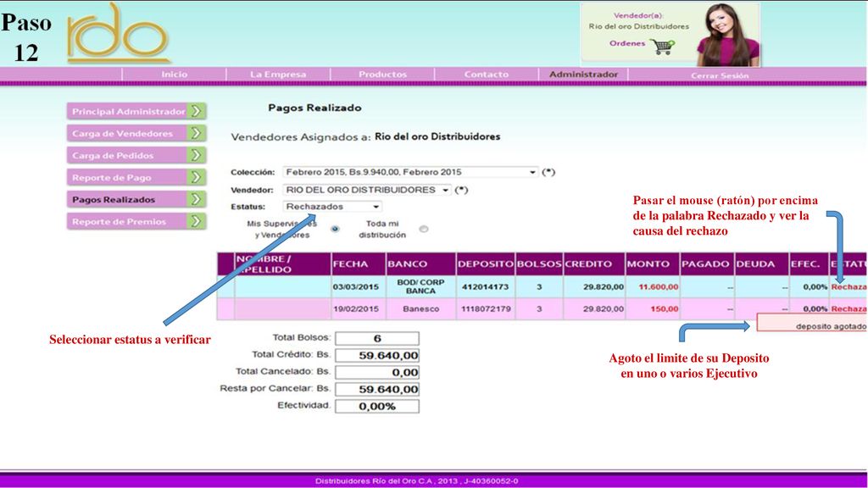Open Reporte de Pago sidebar button
The width and height of the screenshot is (868, 488).
coord(136,178)
